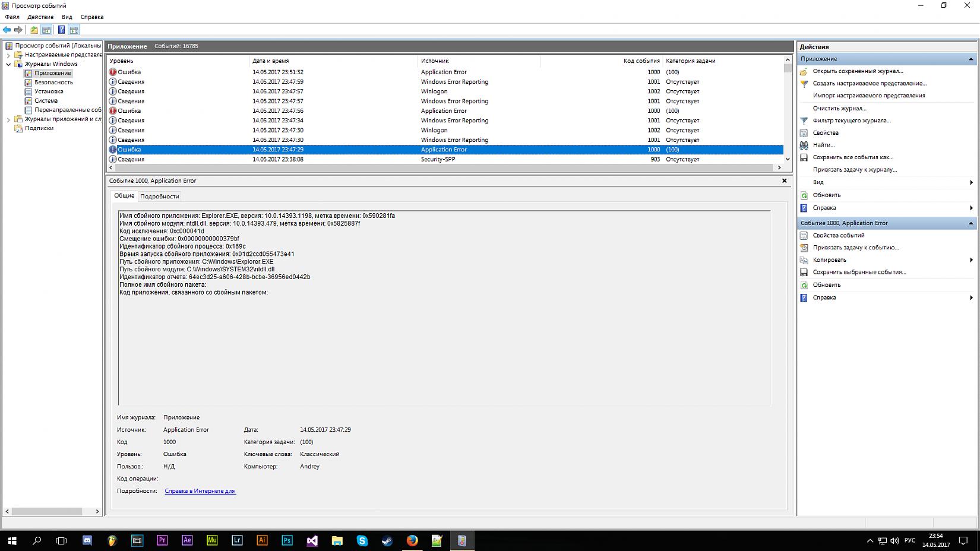980x551 pixels.
Task: Select Безопасность log in the tree
Action: (x=53, y=83)
